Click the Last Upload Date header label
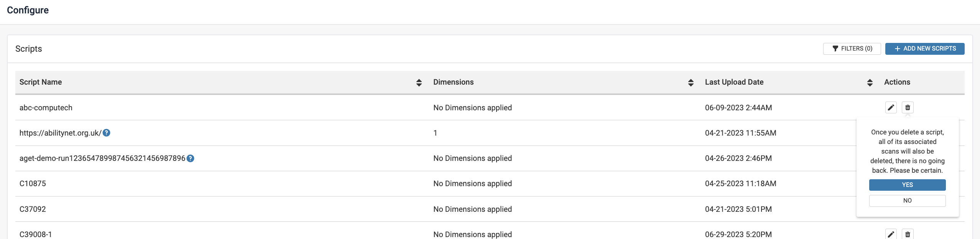 click(x=734, y=82)
